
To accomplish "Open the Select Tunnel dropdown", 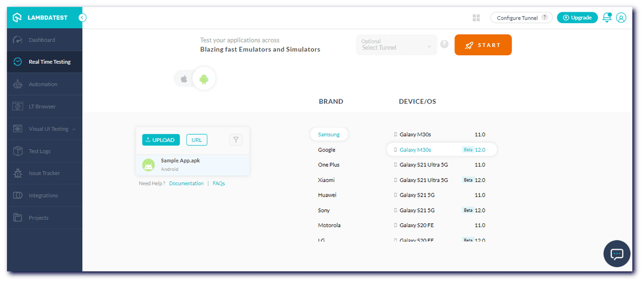I will [396, 45].
